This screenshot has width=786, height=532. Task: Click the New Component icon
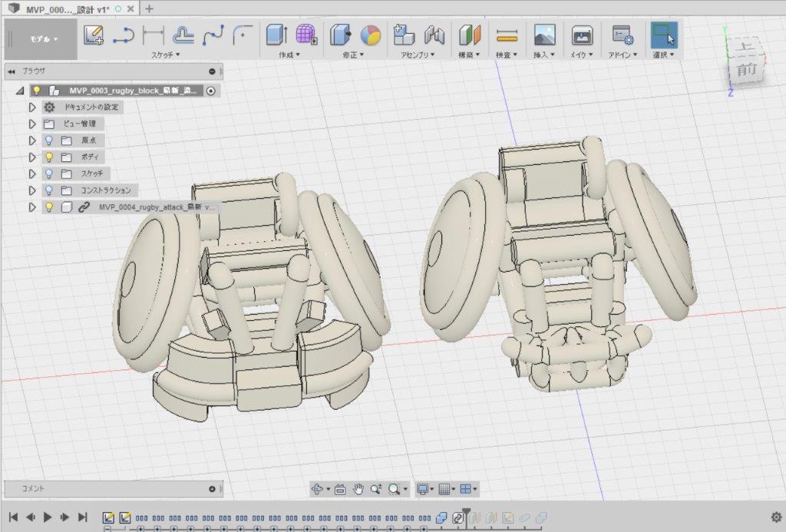pyautogui.click(x=404, y=35)
